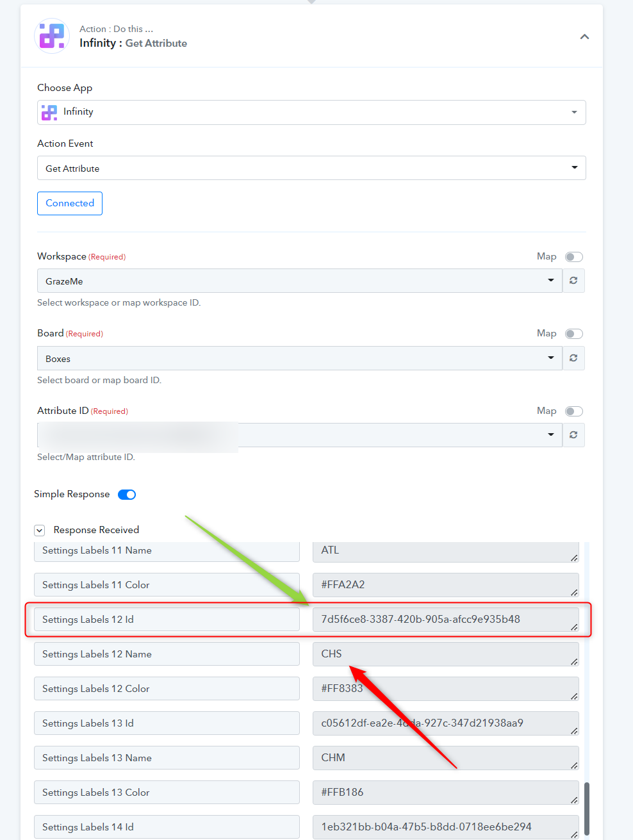Click the Infinity app logo in header
This screenshot has height=840, width=633.
click(x=52, y=36)
